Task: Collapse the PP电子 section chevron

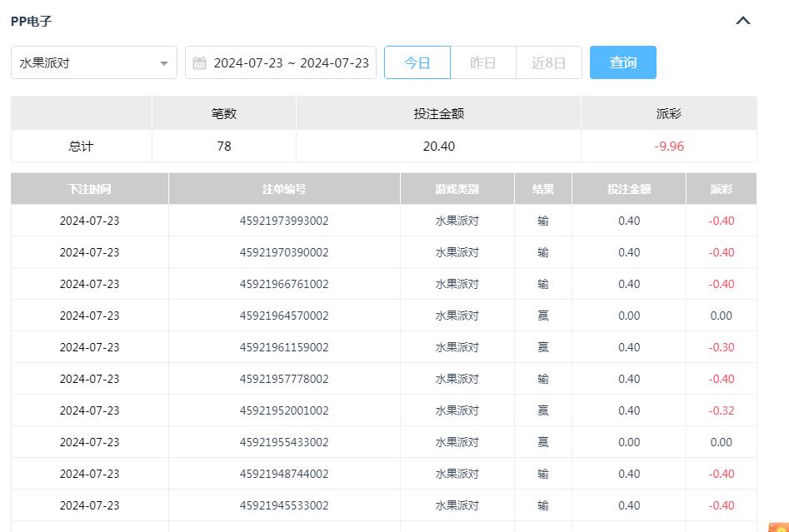Action: coord(743,21)
